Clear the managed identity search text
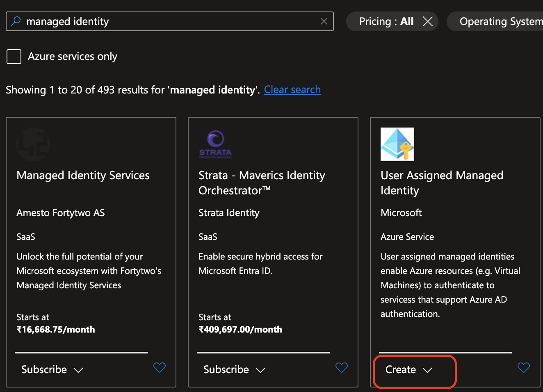The image size is (543, 392). pyautogui.click(x=324, y=21)
